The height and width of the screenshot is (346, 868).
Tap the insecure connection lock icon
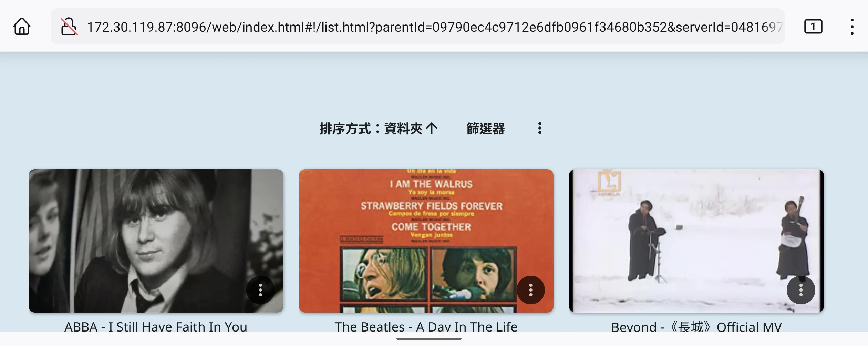coord(69,27)
